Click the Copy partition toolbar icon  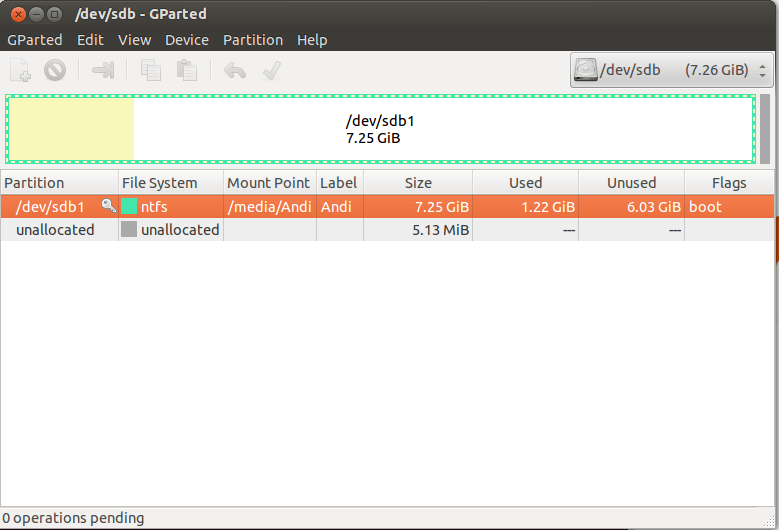[x=151, y=70]
